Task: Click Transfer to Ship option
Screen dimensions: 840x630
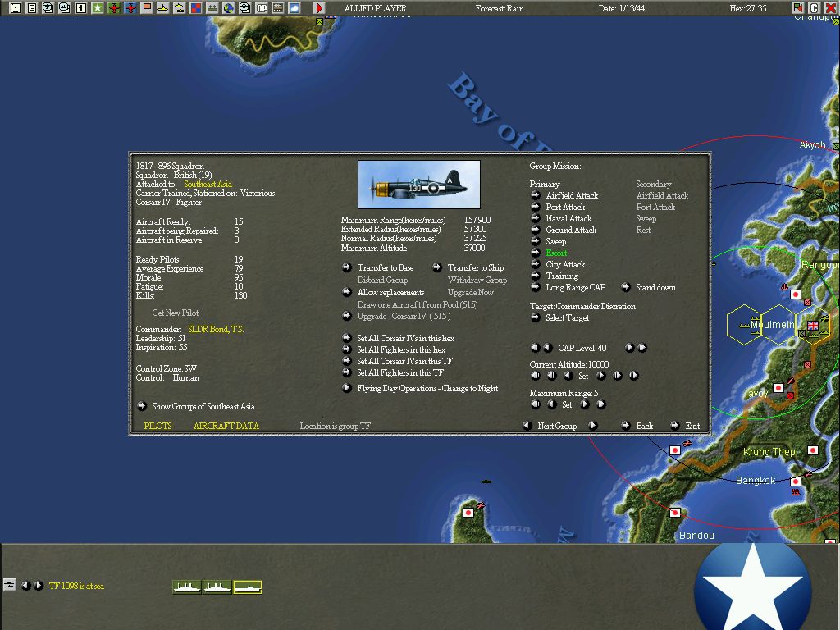Action: click(x=437, y=267)
